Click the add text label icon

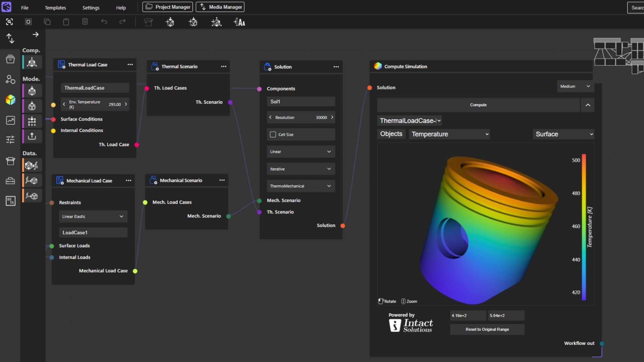(239, 22)
